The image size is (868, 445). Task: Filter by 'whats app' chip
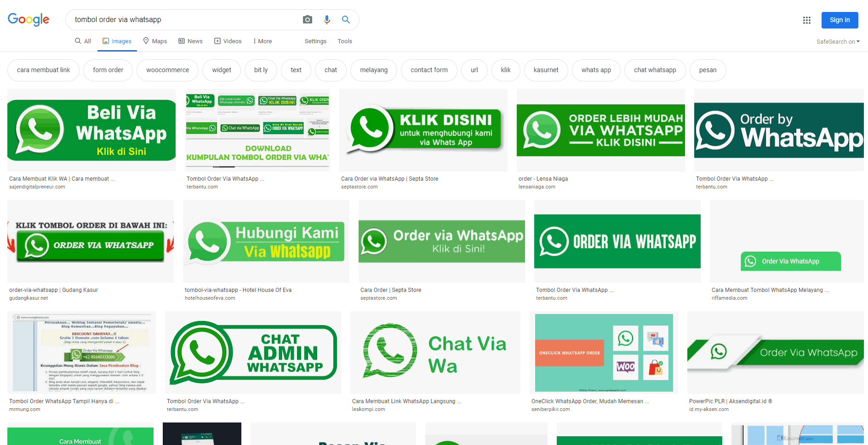click(x=596, y=70)
